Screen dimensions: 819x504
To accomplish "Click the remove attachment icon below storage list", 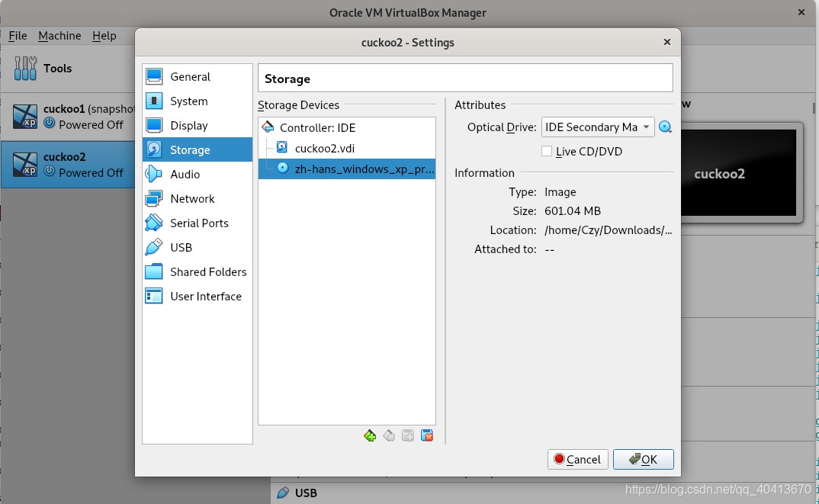I will point(427,435).
